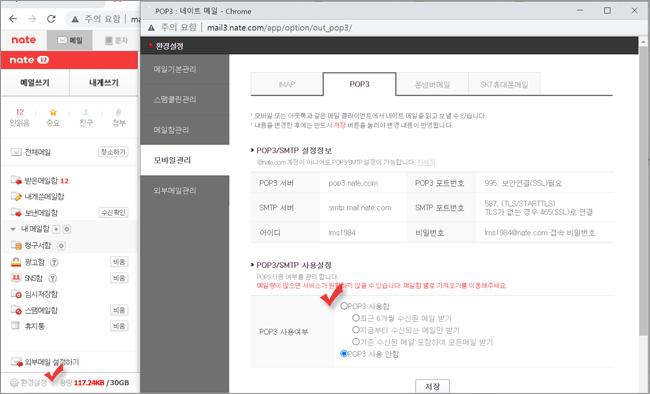Switch to the 폰넘버메일 tab
The height and width of the screenshot is (394, 650).
tap(432, 84)
